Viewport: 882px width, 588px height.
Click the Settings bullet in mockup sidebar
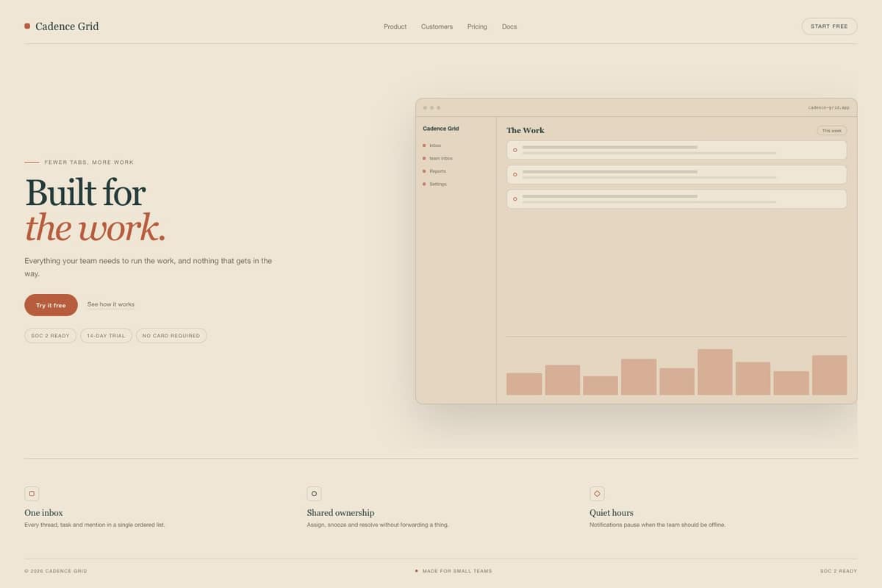pos(424,184)
